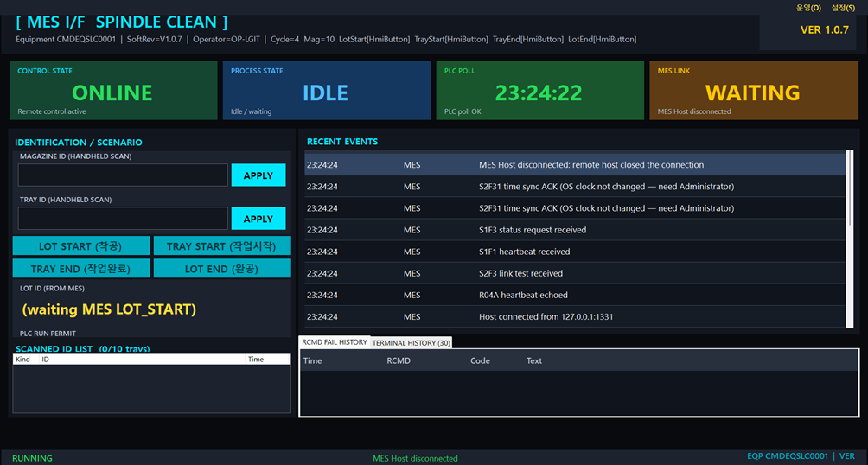Select event 'S1F1 heartbeat received'

tap(575, 252)
